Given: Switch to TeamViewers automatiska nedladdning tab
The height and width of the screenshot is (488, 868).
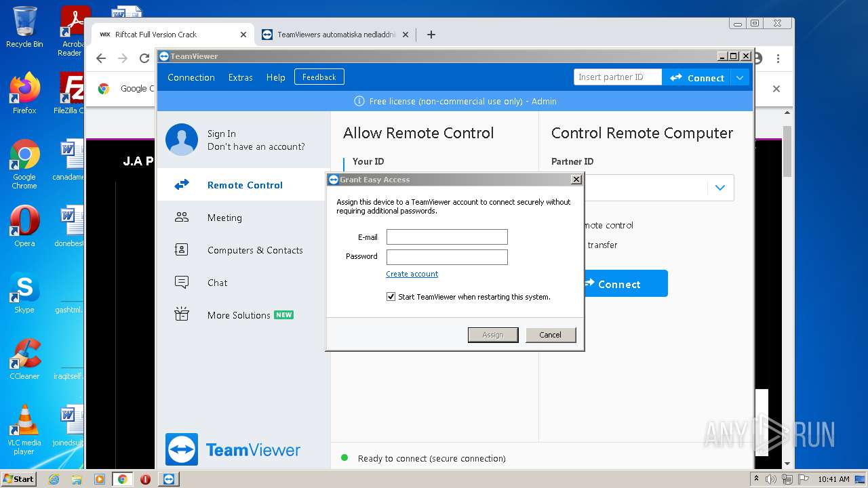Looking at the screenshot, I should (336, 35).
